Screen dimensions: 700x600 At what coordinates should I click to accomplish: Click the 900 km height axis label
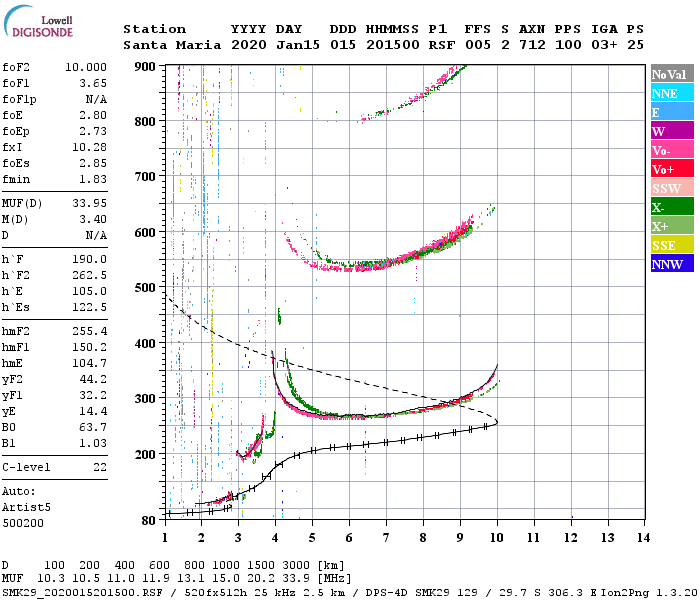tap(145, 67)
